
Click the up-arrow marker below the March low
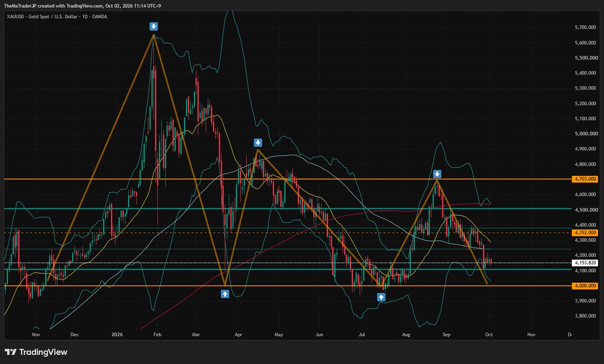(x=225, y=293)
